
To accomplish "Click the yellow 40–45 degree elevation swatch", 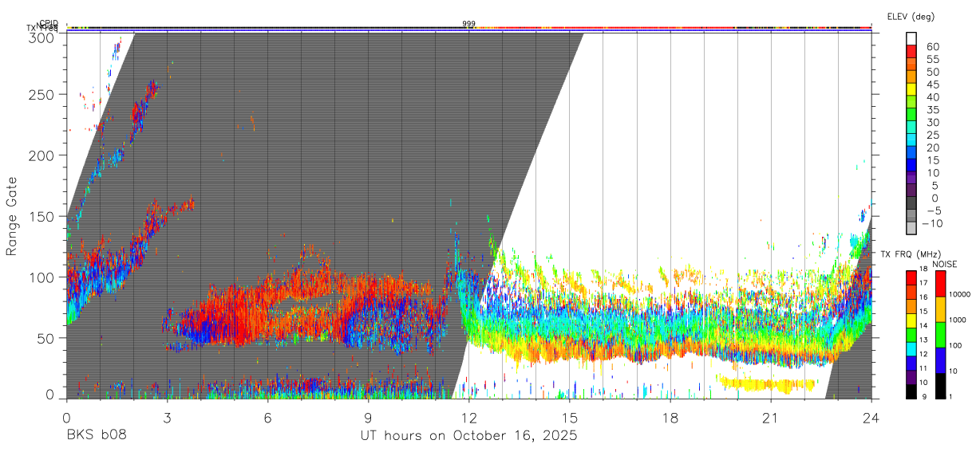I will pyautogui.click(x=911, y=89).
